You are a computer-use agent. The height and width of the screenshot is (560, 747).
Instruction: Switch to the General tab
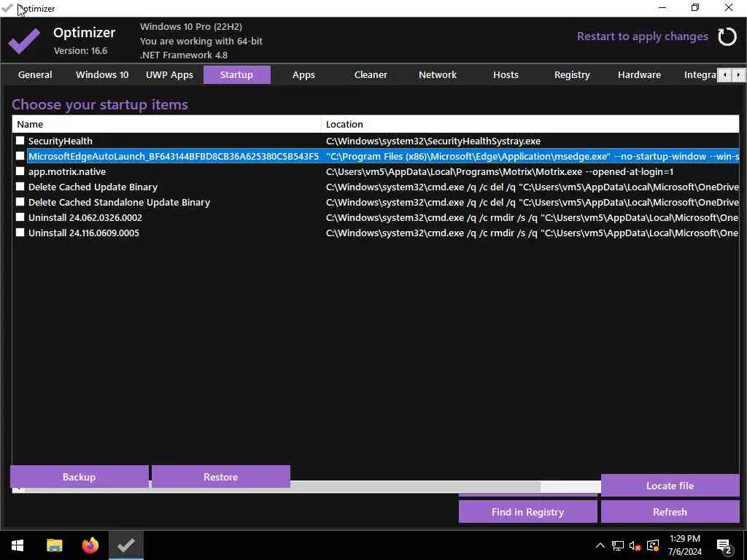tap(35, 75)
